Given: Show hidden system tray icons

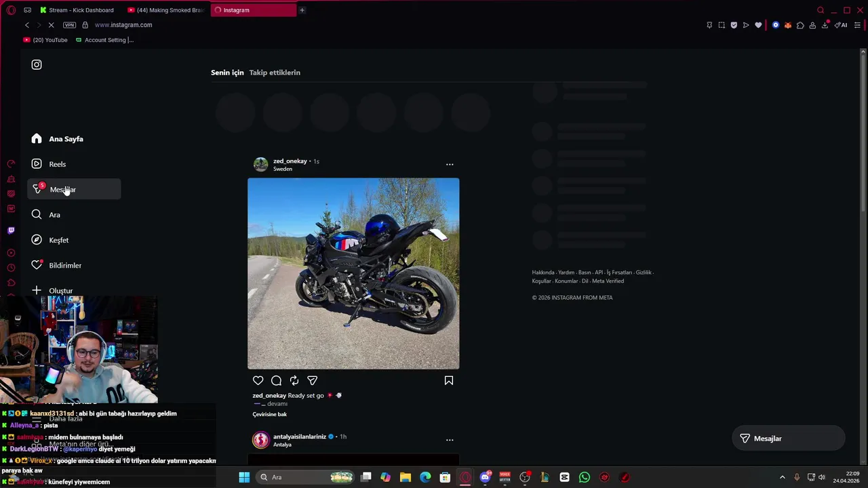Looking at the screenshot, I should (x=782, y=477).
